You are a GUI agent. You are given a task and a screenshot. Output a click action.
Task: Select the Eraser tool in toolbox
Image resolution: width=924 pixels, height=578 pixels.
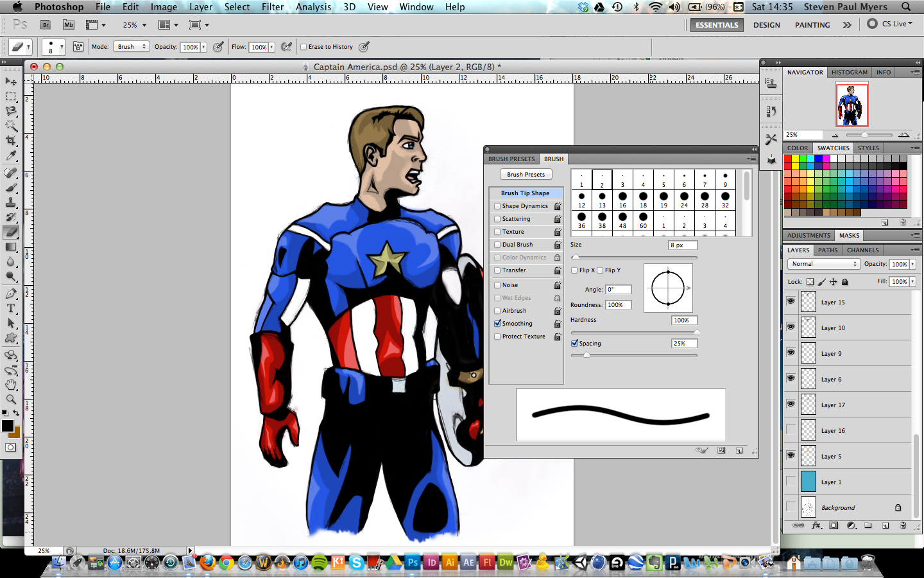pyautogui.click(x=11, y=232)
